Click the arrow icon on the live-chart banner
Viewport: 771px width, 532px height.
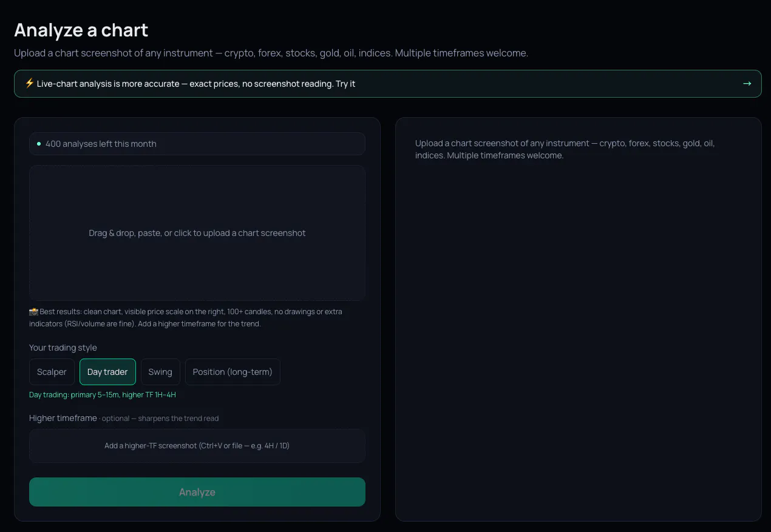(x=747, y=84)
